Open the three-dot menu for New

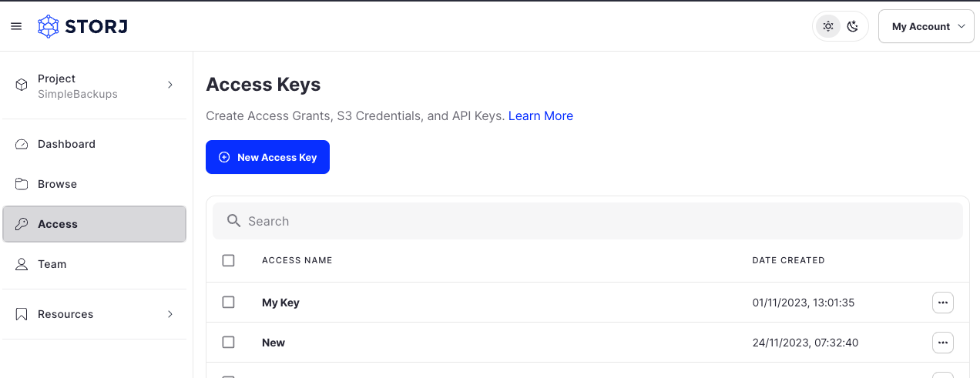pyautogui.click(x=942, y=343)
